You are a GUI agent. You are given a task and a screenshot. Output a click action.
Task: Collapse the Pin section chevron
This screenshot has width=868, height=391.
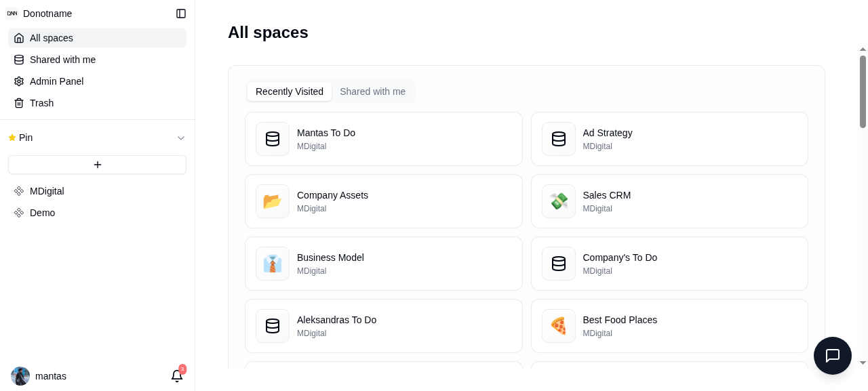click(x=181, y=138)
